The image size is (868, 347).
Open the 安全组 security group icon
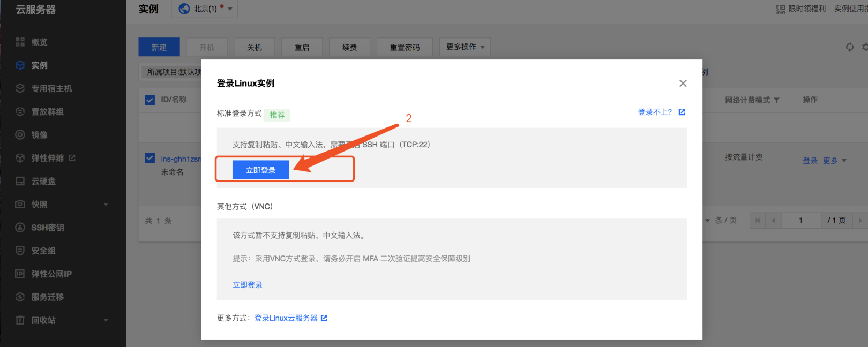tap(20, 251)
